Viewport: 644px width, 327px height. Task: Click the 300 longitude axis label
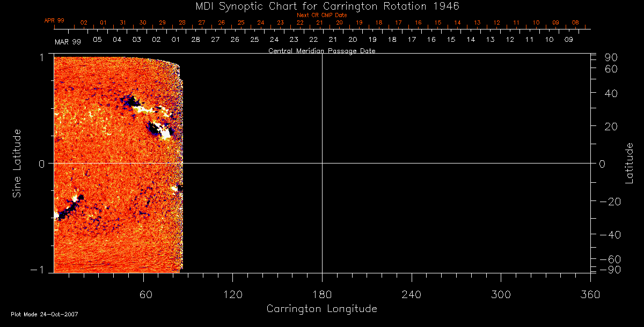click(x=501, y=294)
